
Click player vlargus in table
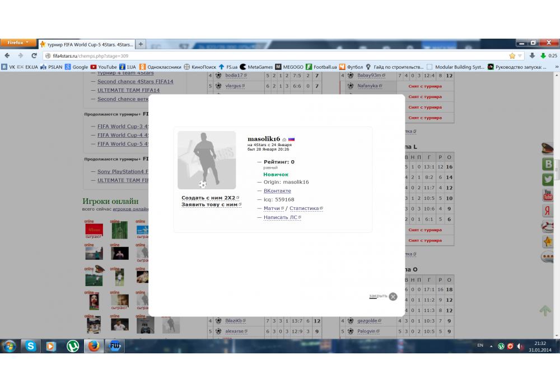point(235,86)
